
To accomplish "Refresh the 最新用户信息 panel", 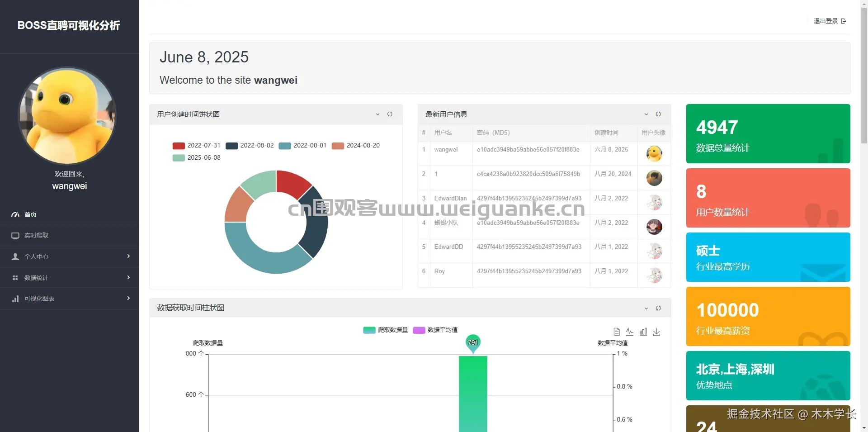I will [x=658, y=114].
